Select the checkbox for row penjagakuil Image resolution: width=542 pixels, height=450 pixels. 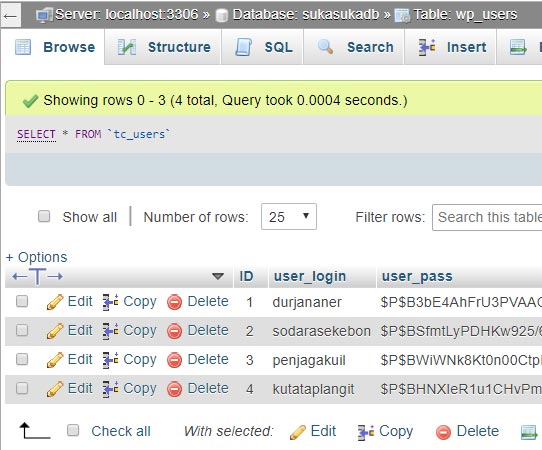click(22, 359)
